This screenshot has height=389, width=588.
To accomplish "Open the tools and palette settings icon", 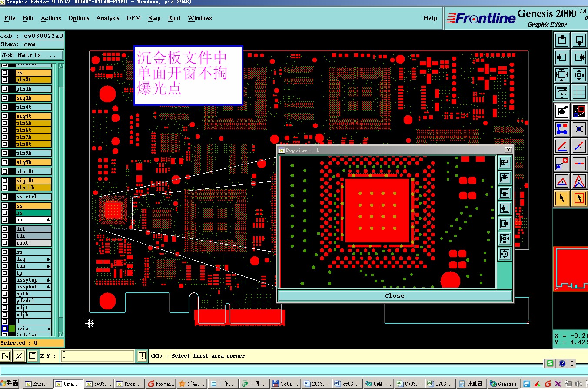I will point(562,92).
